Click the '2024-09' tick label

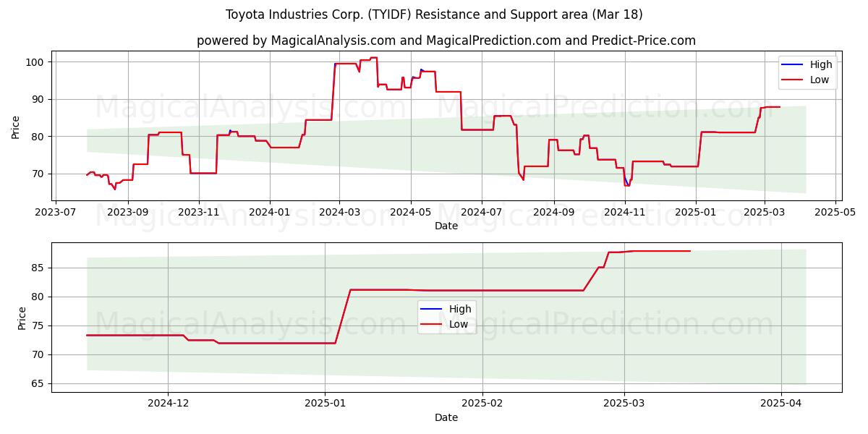pos(554,212)
